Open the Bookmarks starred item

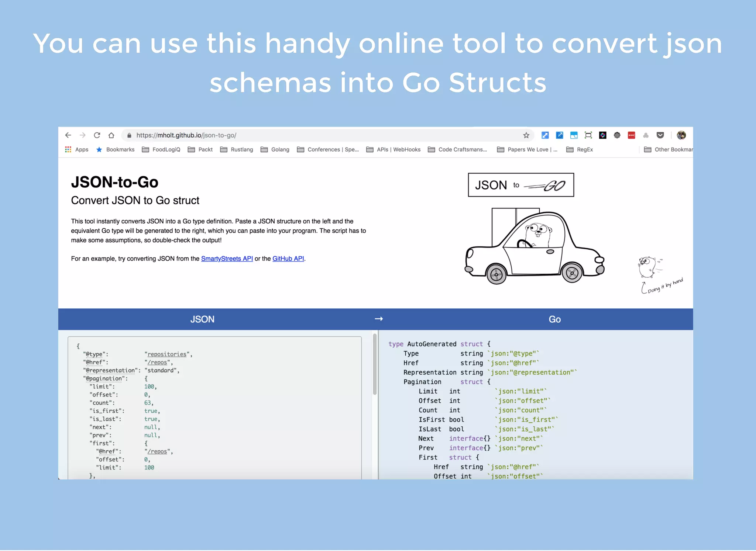[115, 149]
